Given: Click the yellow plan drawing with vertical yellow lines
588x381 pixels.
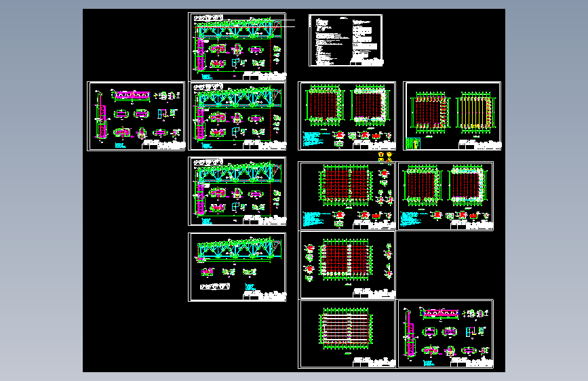Looking at the screenshot, I should pyautogui.click(x=475, y=113).
